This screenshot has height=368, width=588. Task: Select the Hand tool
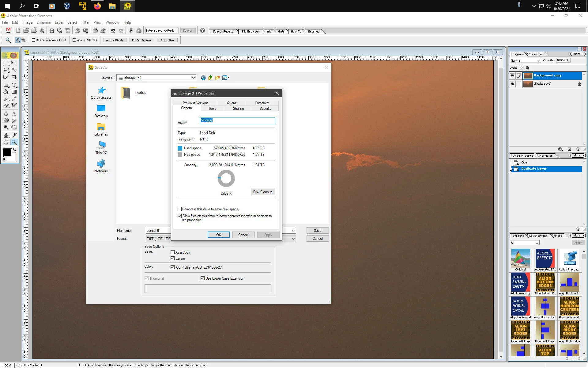tap(6, 142)
